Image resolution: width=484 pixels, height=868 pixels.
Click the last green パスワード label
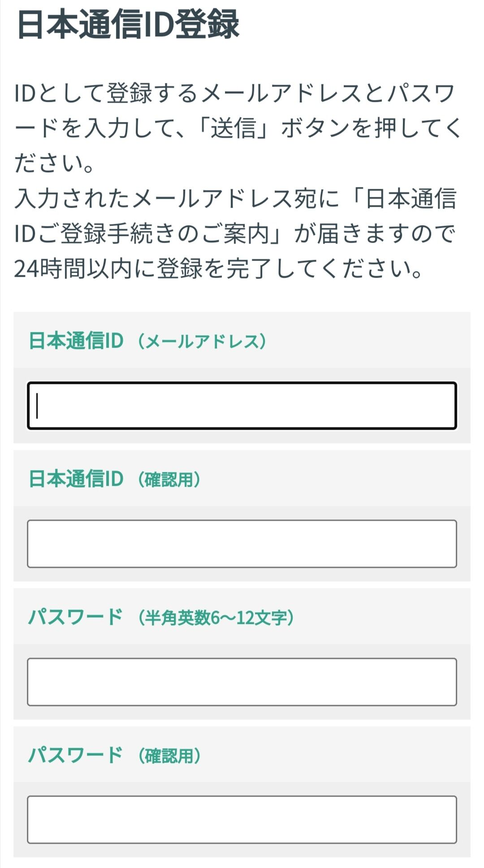[x=75, y=755]
